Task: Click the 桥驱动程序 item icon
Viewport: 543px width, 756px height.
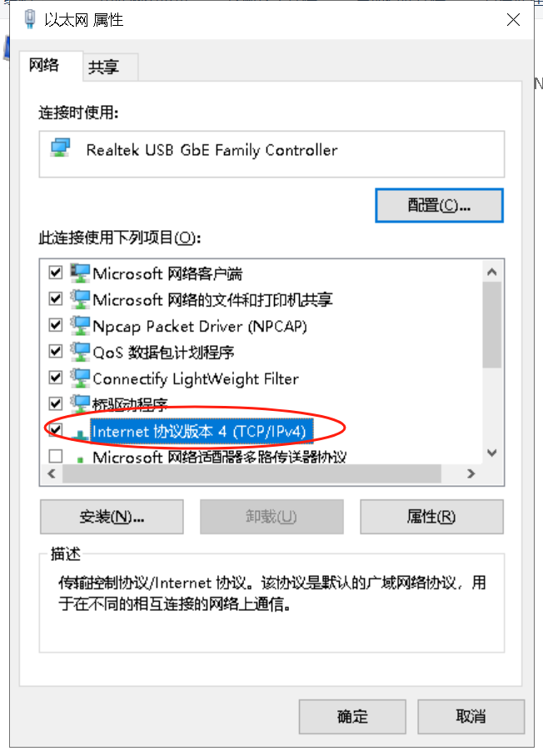Action: pyautogui.click(x=80, y=403)
